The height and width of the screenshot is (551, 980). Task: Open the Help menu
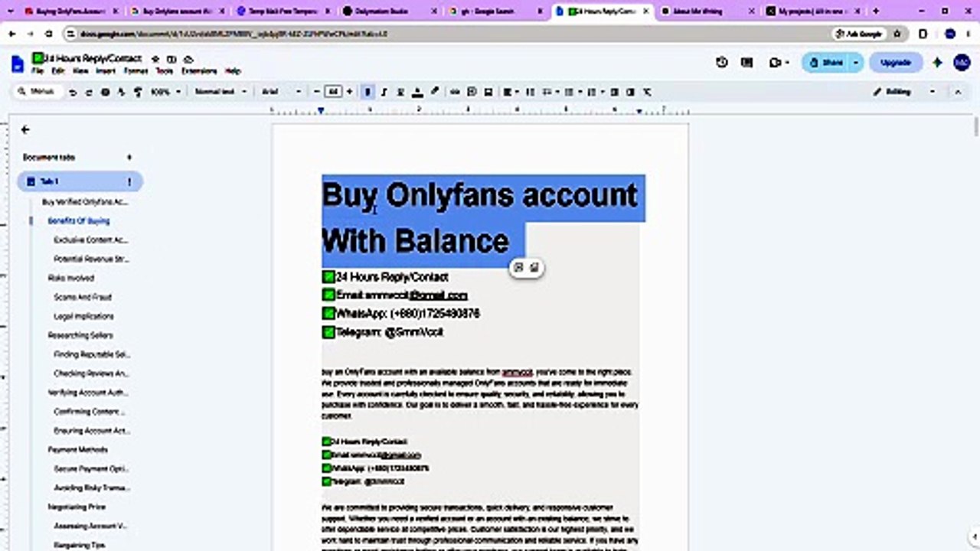(x=233, y=71)
